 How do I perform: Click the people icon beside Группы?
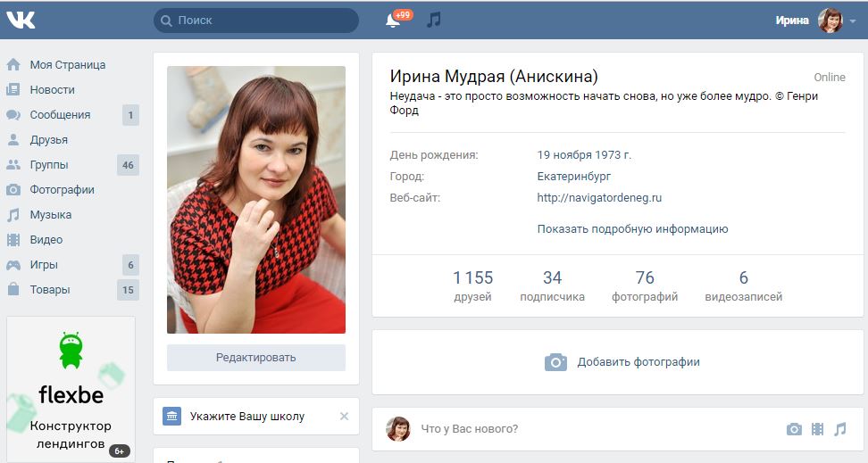click(x=13, y=165)
